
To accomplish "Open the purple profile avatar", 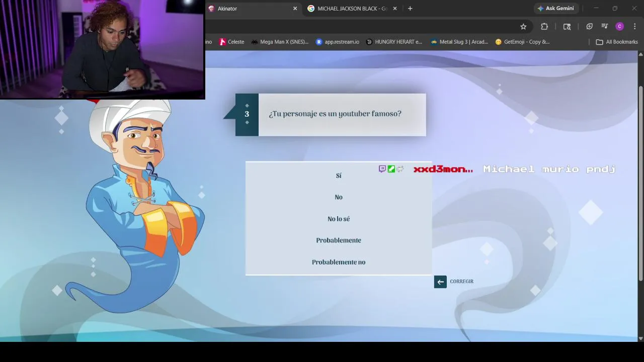I will pyautogui.click(x=620, y=27).
